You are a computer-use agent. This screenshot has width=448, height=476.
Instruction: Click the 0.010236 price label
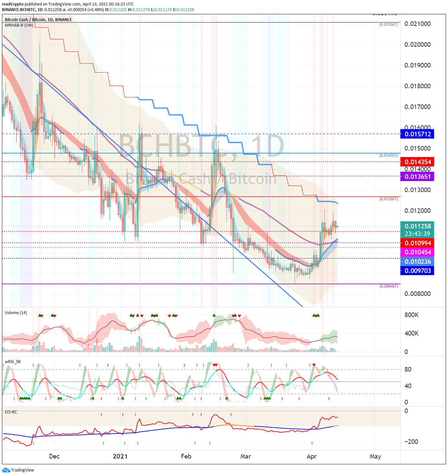tap(417, 262)
